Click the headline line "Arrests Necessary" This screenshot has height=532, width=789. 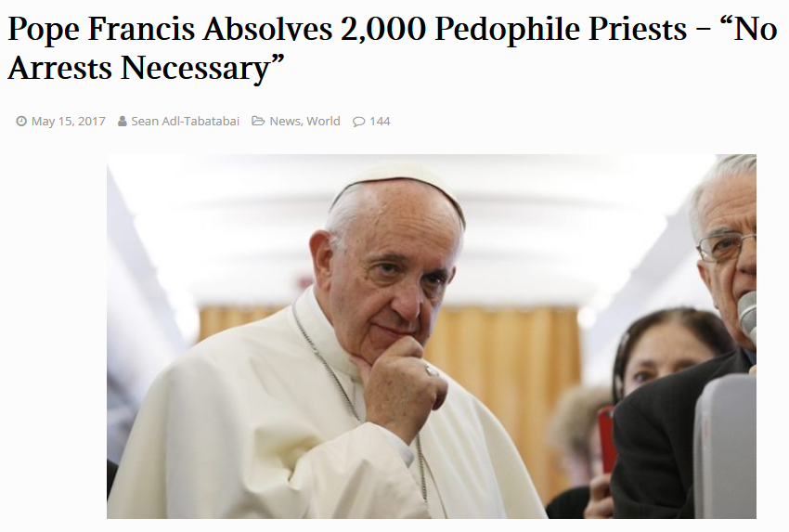coord(146,68)
